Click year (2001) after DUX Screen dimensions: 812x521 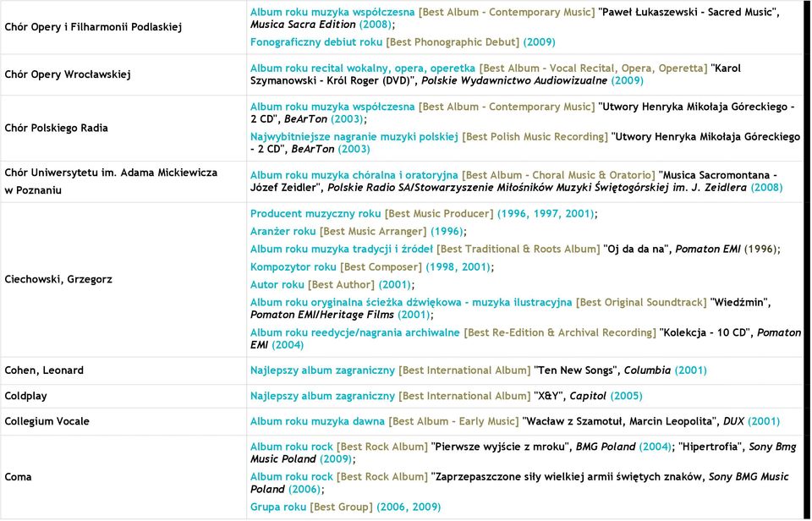click(764, 421)
